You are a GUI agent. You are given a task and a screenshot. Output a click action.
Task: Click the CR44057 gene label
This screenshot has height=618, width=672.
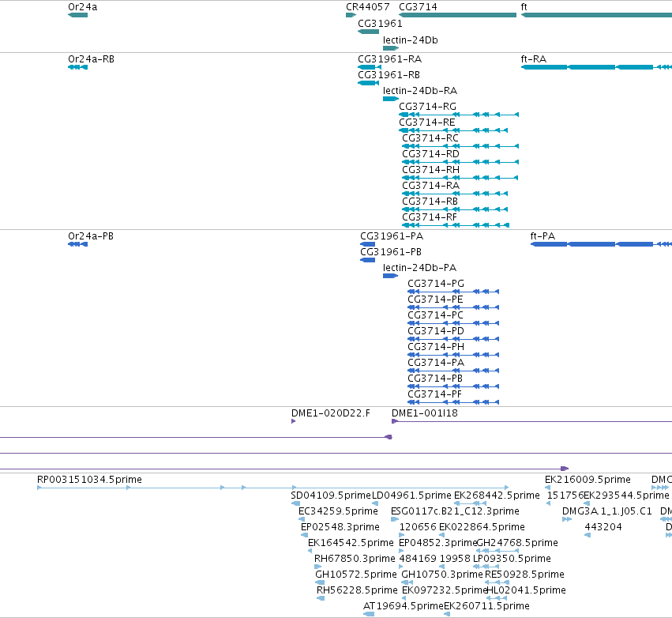[x=368, y=7]
